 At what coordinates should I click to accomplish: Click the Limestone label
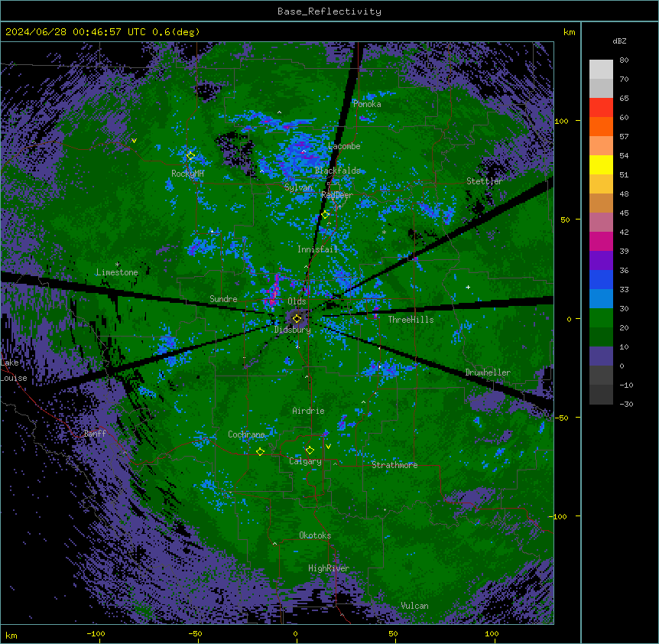pos(117,272)
